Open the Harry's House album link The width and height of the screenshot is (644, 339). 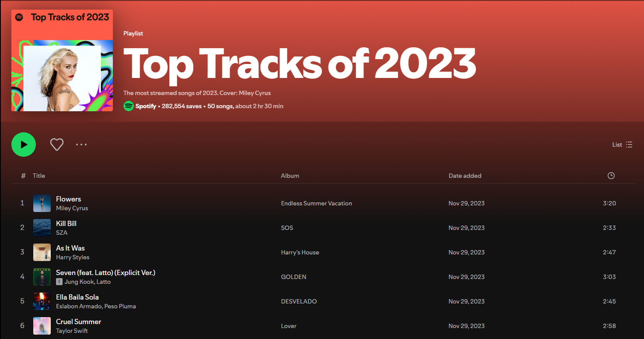[300, 252]
